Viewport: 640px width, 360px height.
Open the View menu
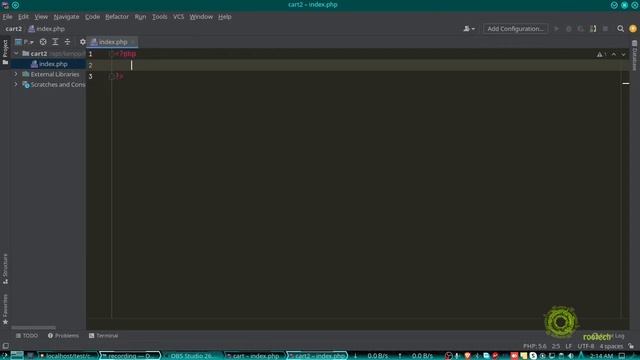point(41,17)
